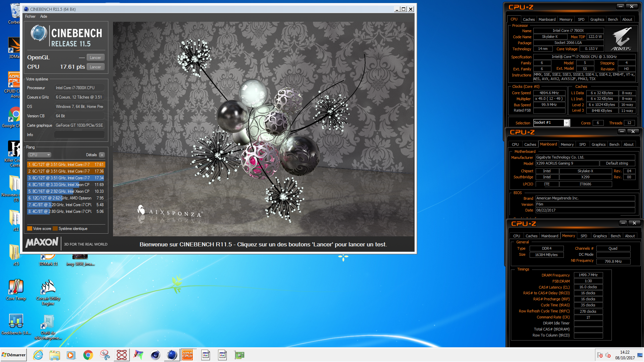Open SPD tab in middle CPU-Z window
This screenshot has height=362, width=644.
click(x=582, y=144)
